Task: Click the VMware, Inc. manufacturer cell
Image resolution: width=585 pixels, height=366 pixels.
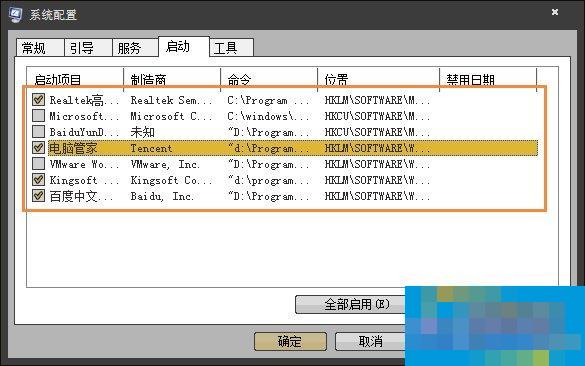Action: click(165, 164)
